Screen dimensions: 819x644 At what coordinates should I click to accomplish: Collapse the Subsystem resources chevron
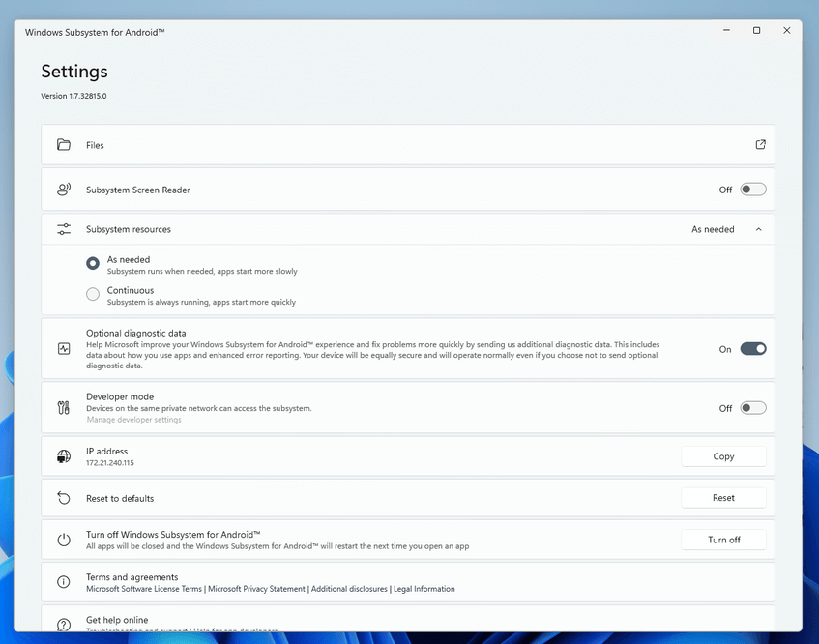point(758,229)
